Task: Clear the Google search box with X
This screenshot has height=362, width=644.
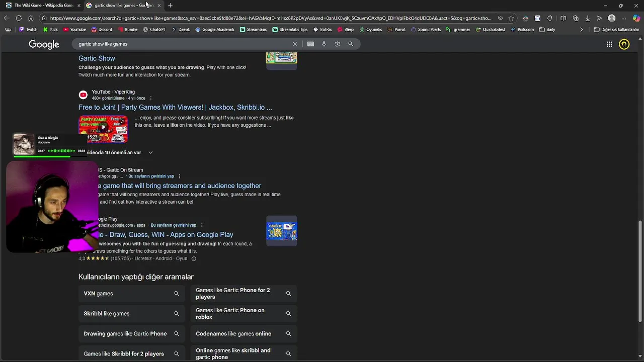Action: 295,44
